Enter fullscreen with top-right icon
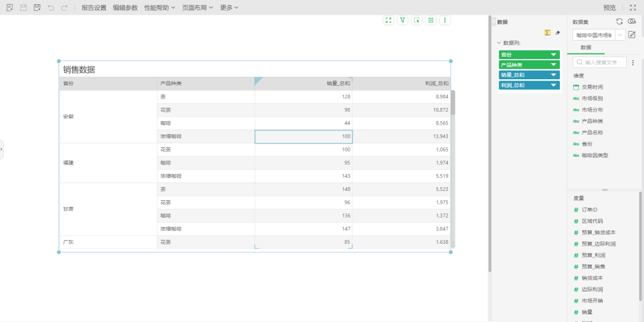 [x=633, y=8]
